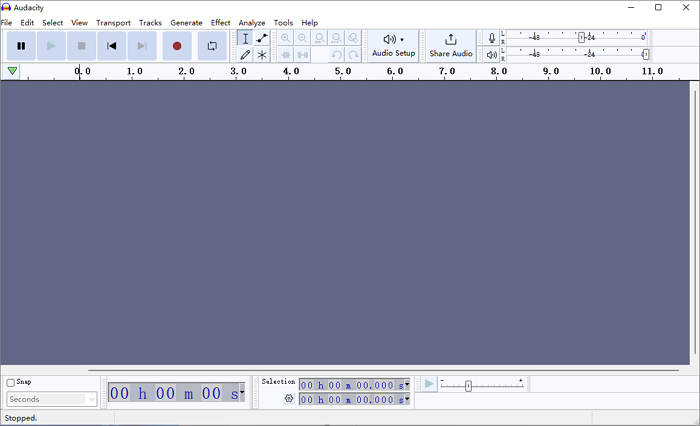Activate the Selection I-beam tool

click(x=245, y=38)
